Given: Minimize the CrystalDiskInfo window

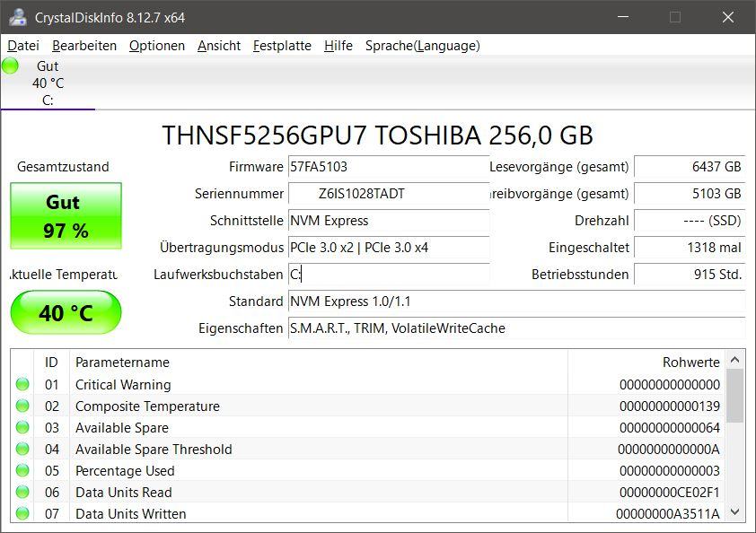Looking at the screenshot, I should pyautogui.click(x=623, y=17).
